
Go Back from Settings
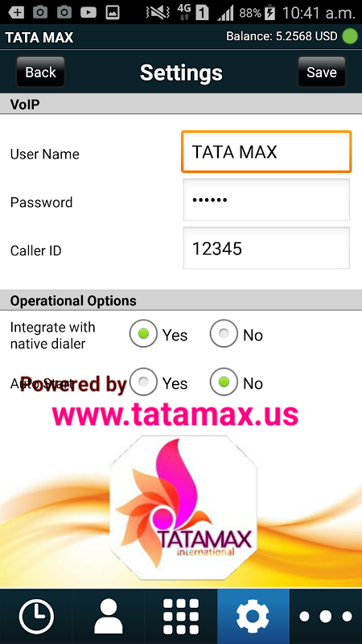coord(41,72)
